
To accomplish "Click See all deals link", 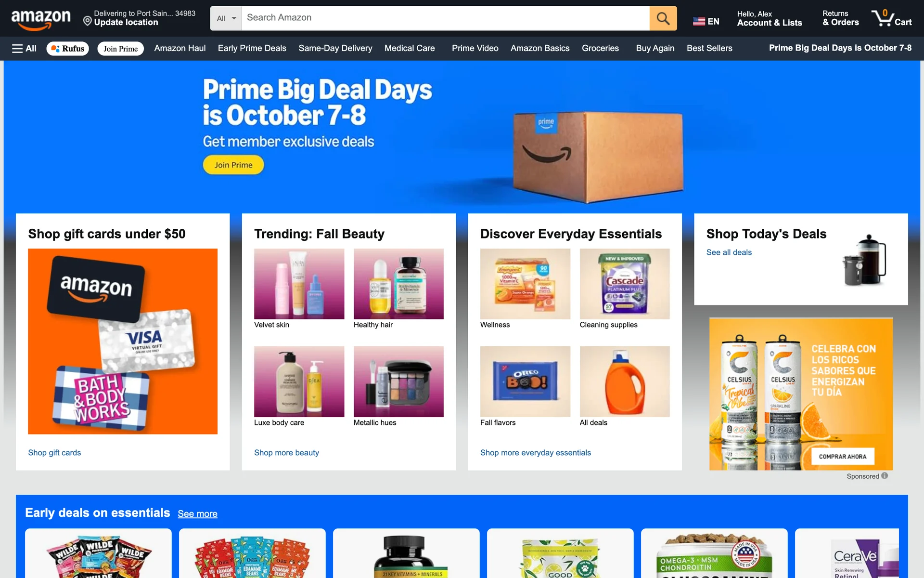I will [x=729, y=252].
